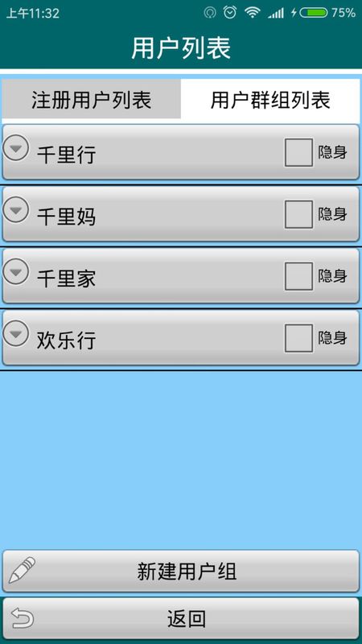This screenshot has width=362, height=644.
Task: Tap the charging bolt icon
Action: [294, 13]
